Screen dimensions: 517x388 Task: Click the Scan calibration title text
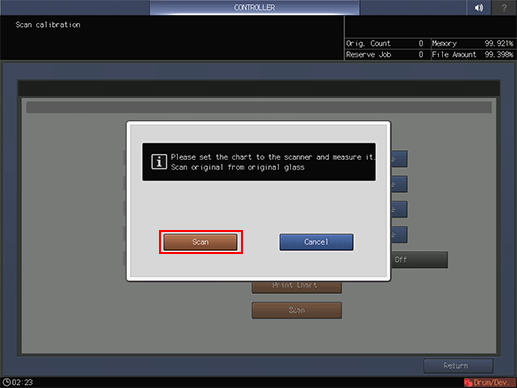48,25
